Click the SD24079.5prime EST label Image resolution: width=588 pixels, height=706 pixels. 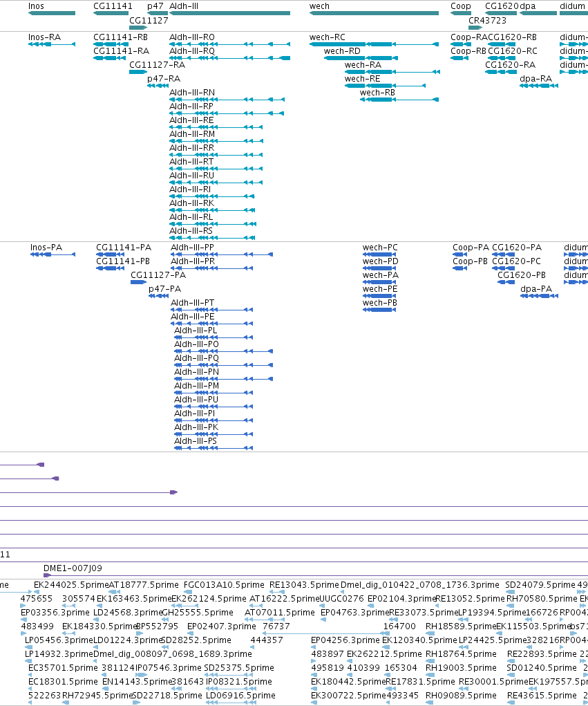pyautogui.click(x=540, y=585)
